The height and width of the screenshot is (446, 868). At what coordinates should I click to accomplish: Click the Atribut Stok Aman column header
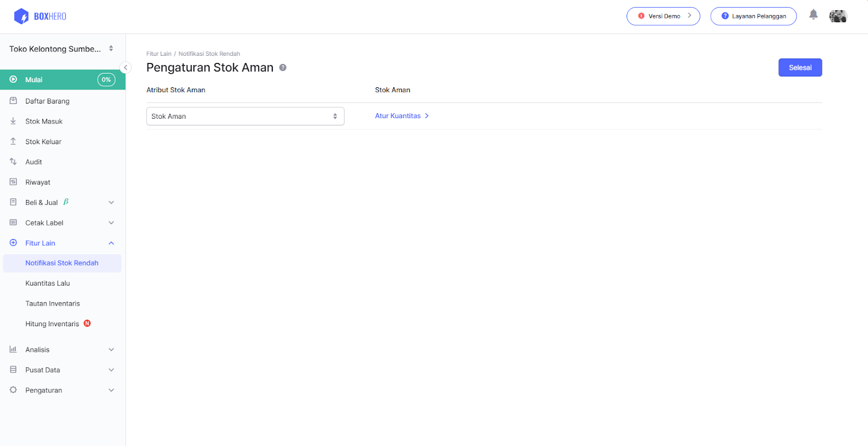click(x=176, y=90)
